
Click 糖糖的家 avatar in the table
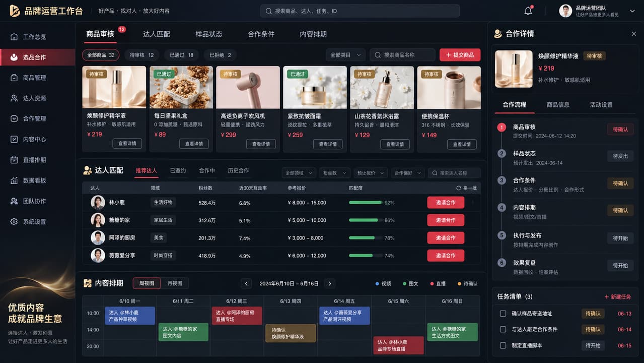98,220
